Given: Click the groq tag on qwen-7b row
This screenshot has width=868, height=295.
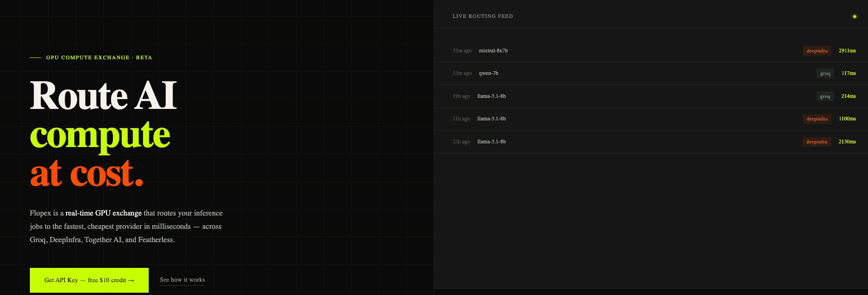Looking at the screenshot, I should [825, 74].
